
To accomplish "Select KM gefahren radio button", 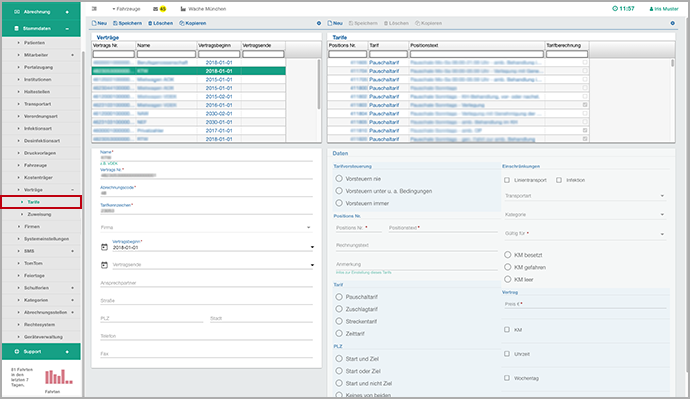I will tap(508, 267).
